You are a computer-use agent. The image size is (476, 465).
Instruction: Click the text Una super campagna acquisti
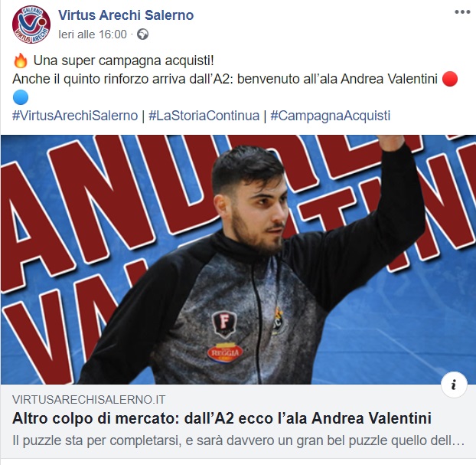(x=123, y=61)
